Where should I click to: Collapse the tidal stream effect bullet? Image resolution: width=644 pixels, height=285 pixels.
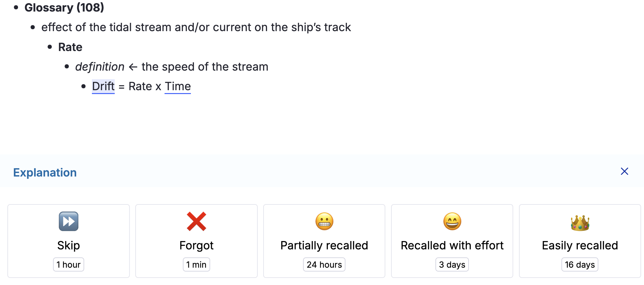[33, 27]
